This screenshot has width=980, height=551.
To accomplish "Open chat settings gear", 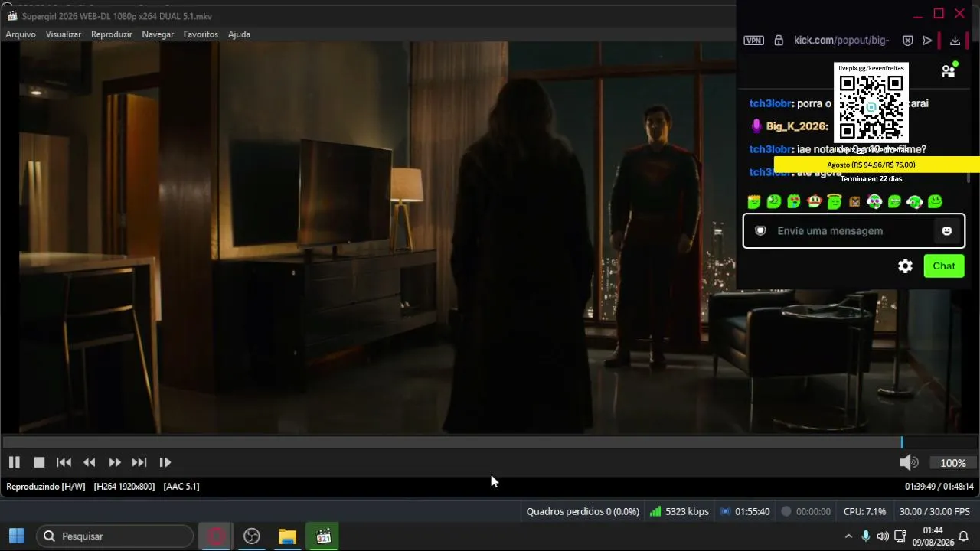I will pos(905,266).
